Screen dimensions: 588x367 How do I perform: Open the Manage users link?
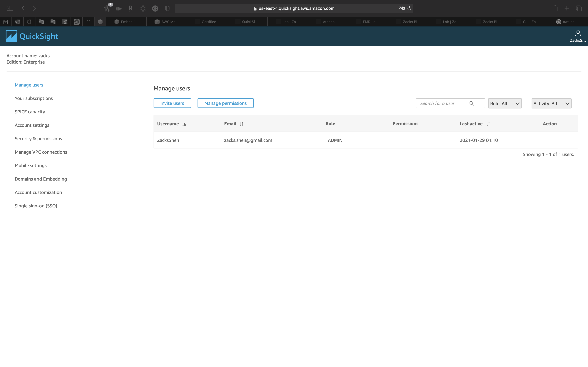coord(29,85)
